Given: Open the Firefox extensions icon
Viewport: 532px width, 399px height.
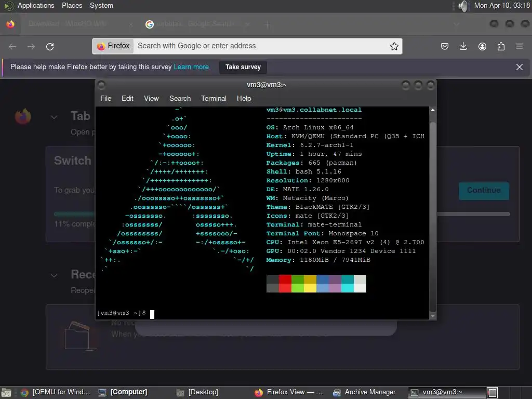Looking at the screenshot, I should point(501,46).
